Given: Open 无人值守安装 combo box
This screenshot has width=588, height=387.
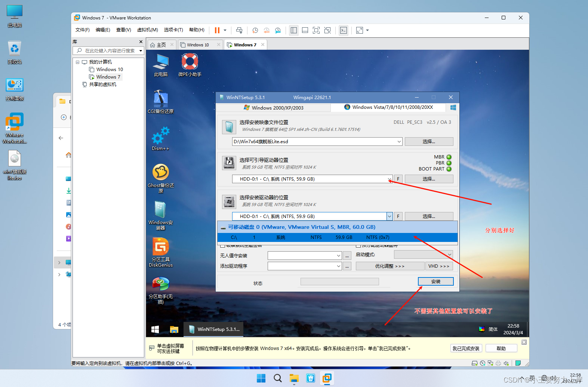Looking at the screenshot, I should (305, 255).
